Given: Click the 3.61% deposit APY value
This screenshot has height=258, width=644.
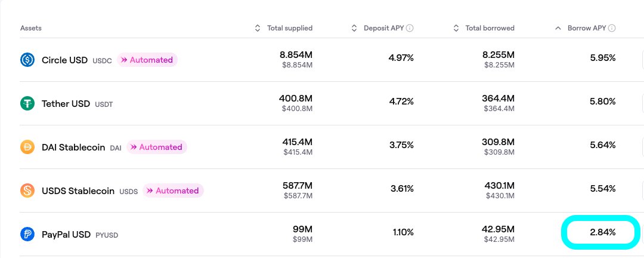Looking at the screenshot, I should pyautogui.click(x=402, y=189).
